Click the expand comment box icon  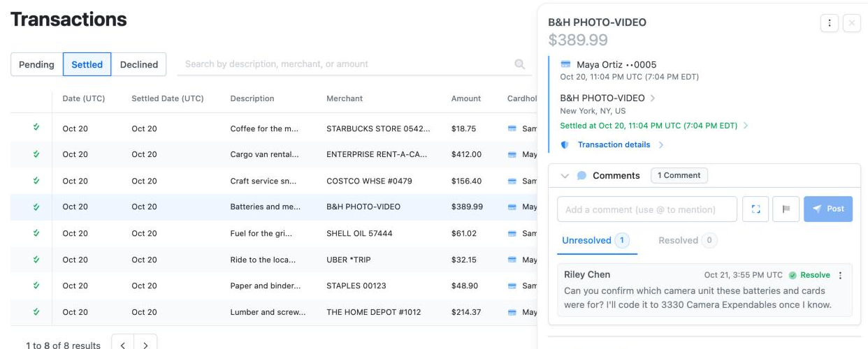[755, 209]
